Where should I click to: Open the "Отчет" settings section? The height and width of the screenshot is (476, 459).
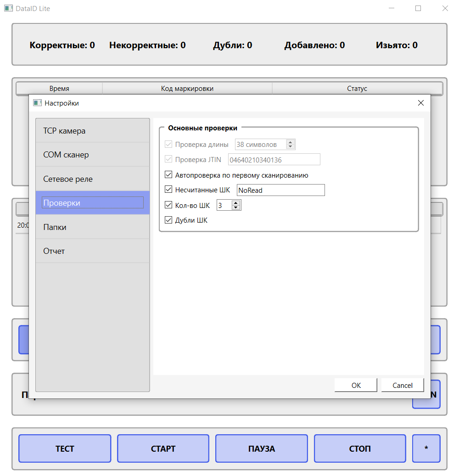pos(92,251)
